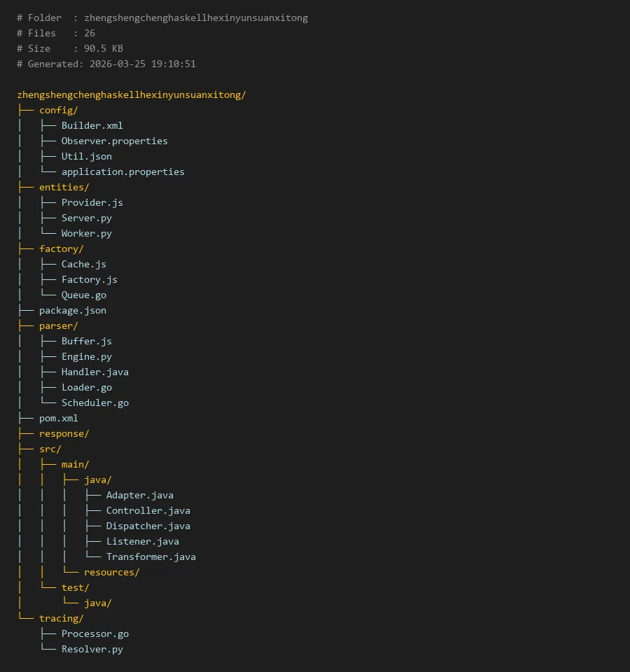Select Scheduler.go file
The height and width of the screenshot is (672, 630).
[94, 402]
